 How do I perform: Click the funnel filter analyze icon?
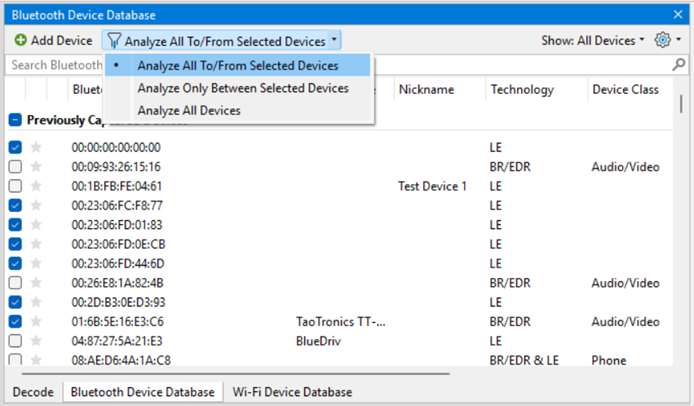114,41
